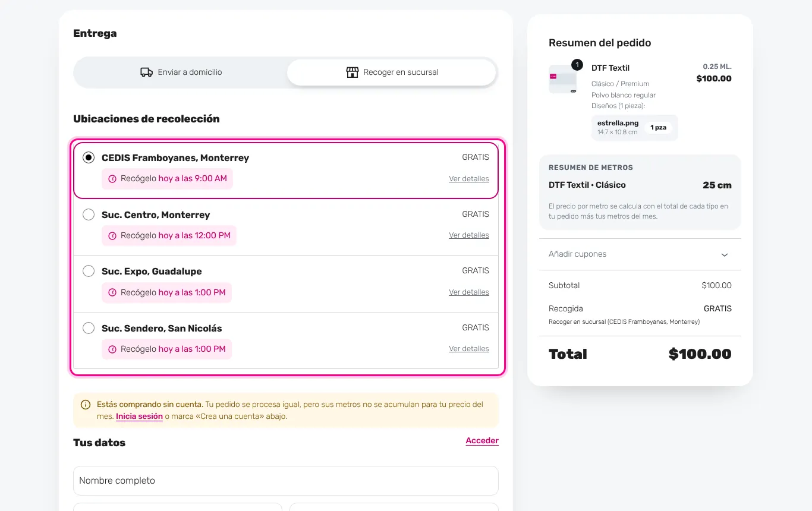Open Ver detalles for CEDIS Framboyanes
Image resolution: width=812 pixels, height=511 pixels.
pos(469,179)
